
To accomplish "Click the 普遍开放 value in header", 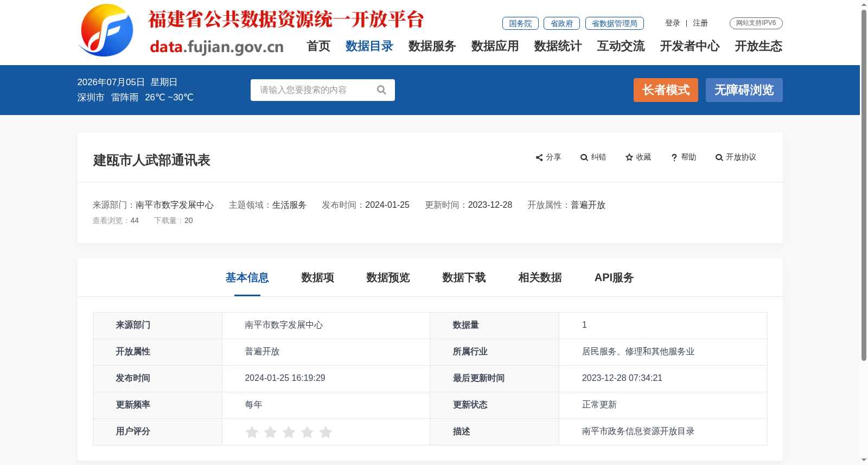I will pyautogui.click(x=588, y=205).
